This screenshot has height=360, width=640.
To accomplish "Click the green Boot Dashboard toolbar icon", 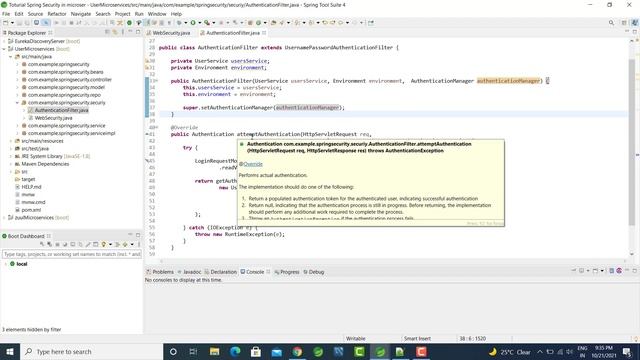I will (129, 23).
